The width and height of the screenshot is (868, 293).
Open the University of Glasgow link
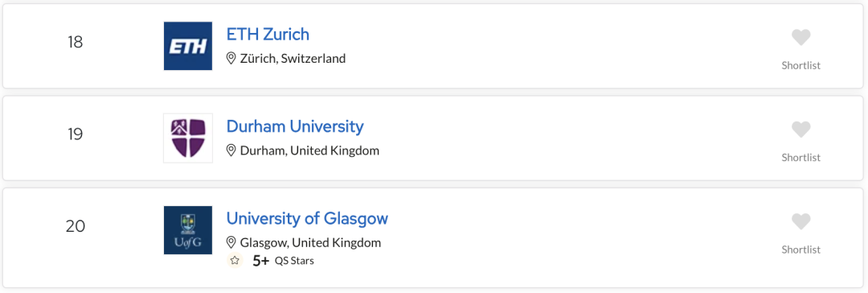pyautogui.click(x=307, y=219)
